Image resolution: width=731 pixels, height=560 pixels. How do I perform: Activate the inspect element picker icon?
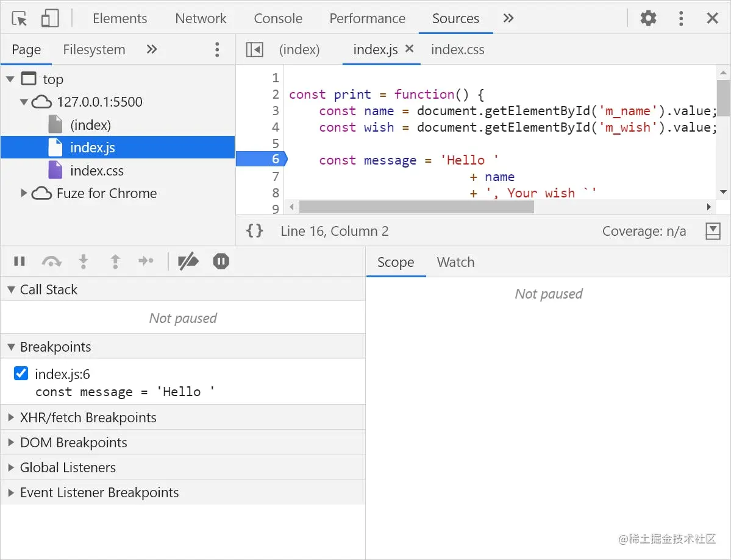point(20,19)
